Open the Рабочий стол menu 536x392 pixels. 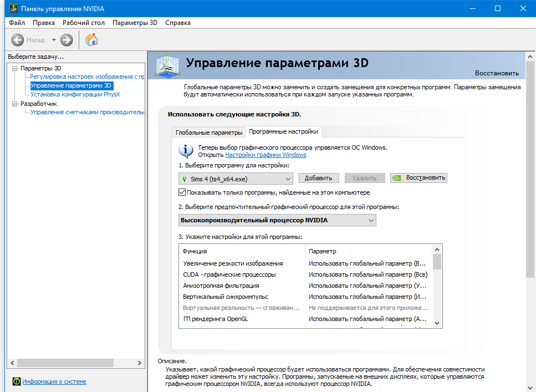click(83, 23)
